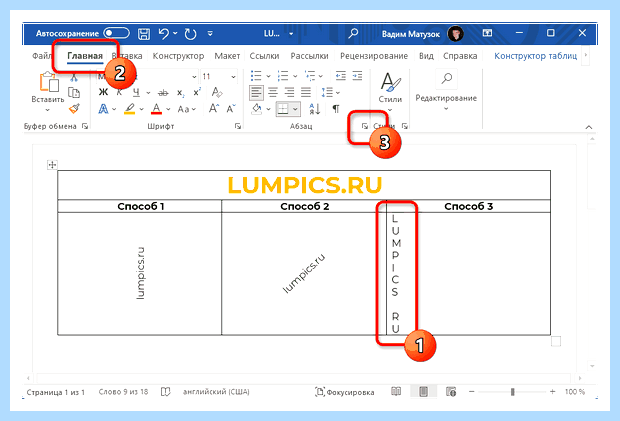Switch to the Вид tab
Image resolution: width=620 pixels, height=421 pixels.
coord(426,56)
